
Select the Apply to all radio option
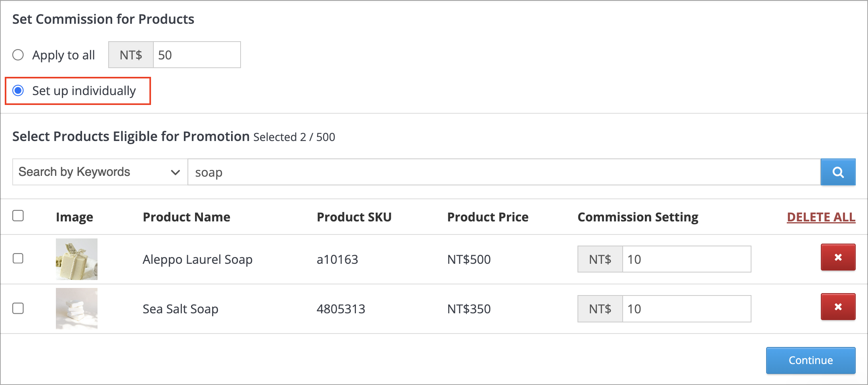pyautogui.click(x=18, y=55)
